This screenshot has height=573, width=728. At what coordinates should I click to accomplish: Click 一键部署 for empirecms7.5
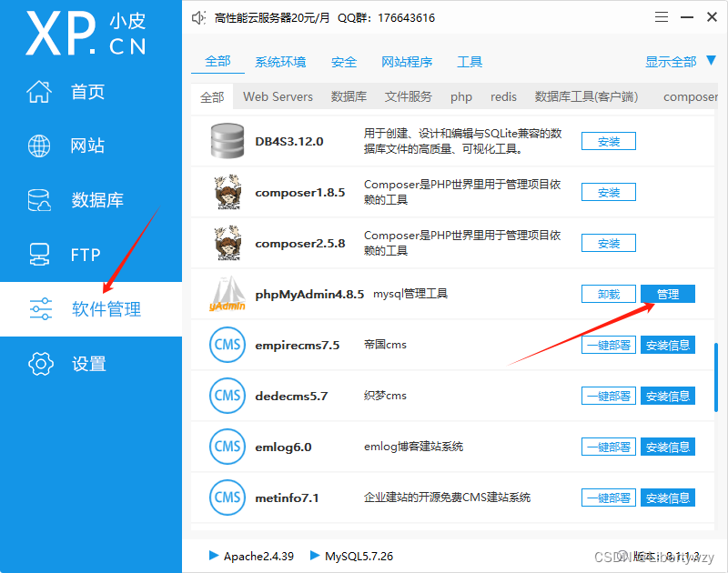click(608, 345)
